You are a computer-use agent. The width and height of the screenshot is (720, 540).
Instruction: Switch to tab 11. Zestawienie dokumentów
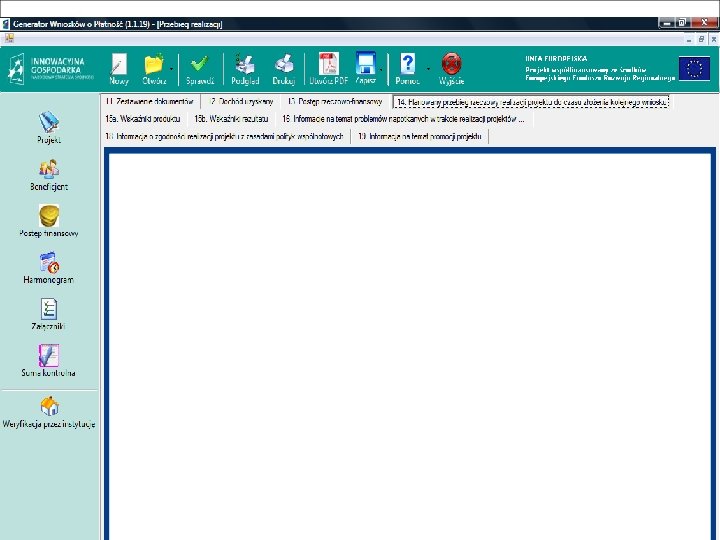point(150,101)
